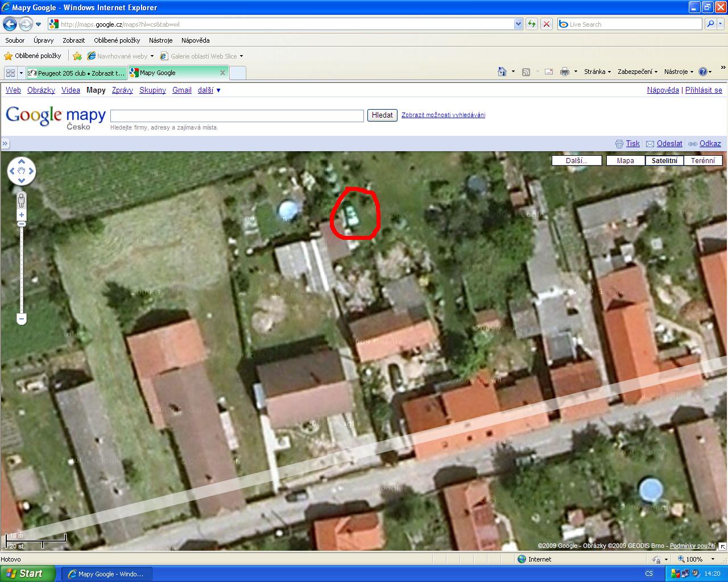Click the Street View pegman icon
Viewport: 728px width, 582px height.
pyautogui.click(x=22, y=201)
